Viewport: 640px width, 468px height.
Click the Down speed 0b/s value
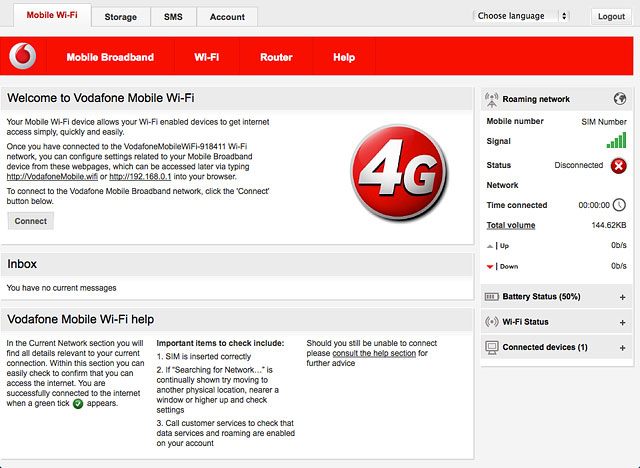coord(619,266)
